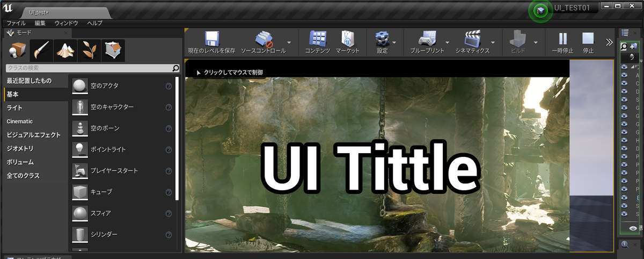Click the glowing tutorial icon near UI_TEST01
Viewport: 644px width, 259px height.
tap(540, 10)
